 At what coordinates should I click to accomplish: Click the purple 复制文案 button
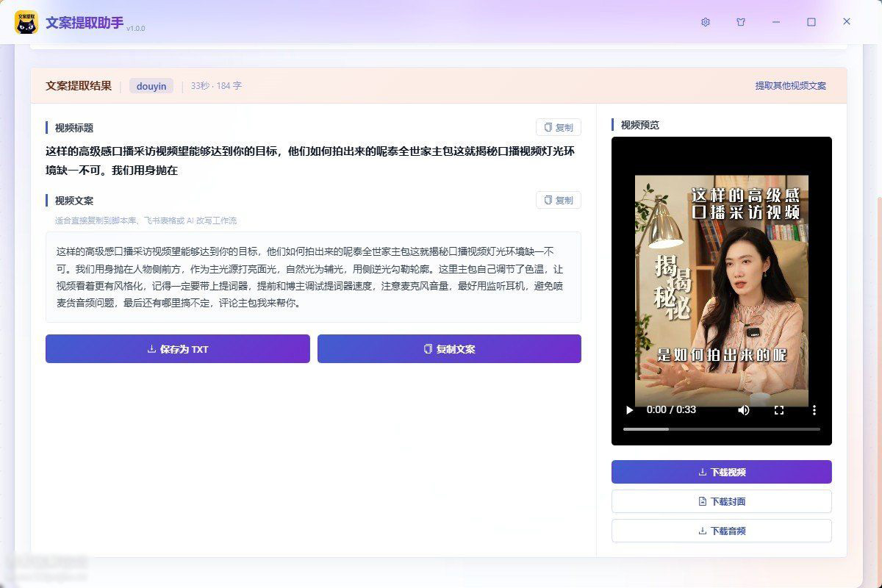(449, 349)
